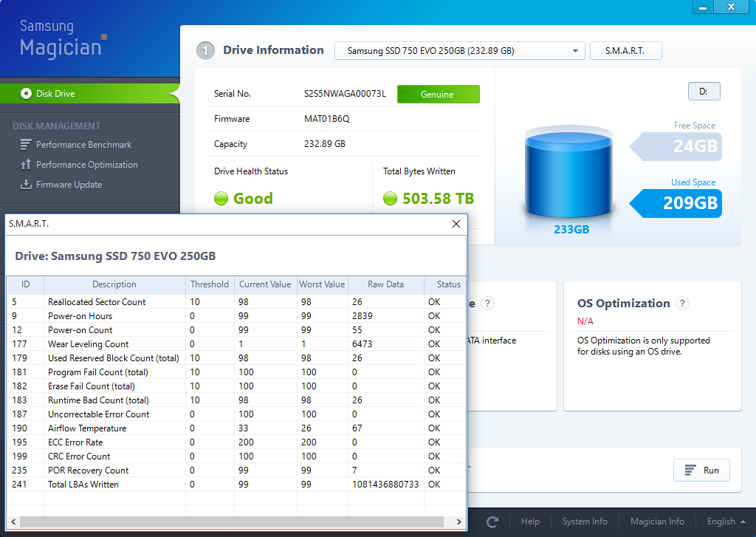Select the Wear Leveling Count row
Viewport: 756px width, 537px height.
point(236,344)
